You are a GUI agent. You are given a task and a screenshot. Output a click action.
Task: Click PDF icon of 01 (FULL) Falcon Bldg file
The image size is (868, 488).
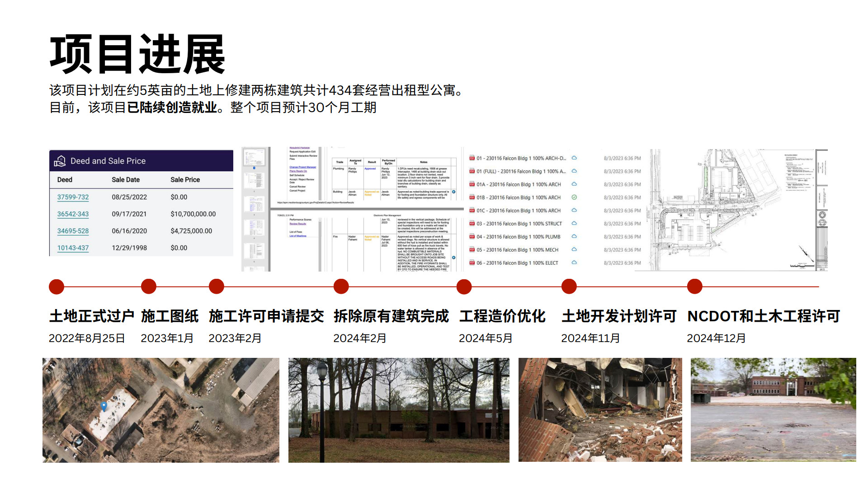pos(472,171)
